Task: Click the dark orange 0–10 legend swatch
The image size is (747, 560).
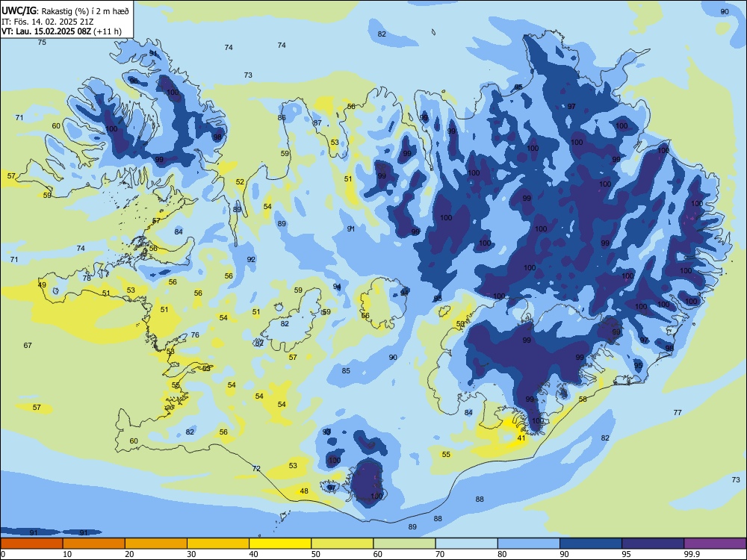Action: tap(31, 544)
